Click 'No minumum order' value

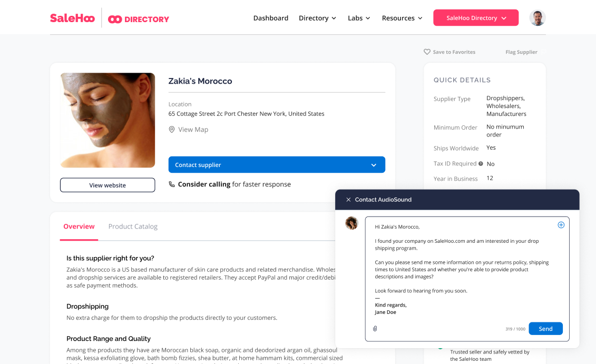pos(505,131)
